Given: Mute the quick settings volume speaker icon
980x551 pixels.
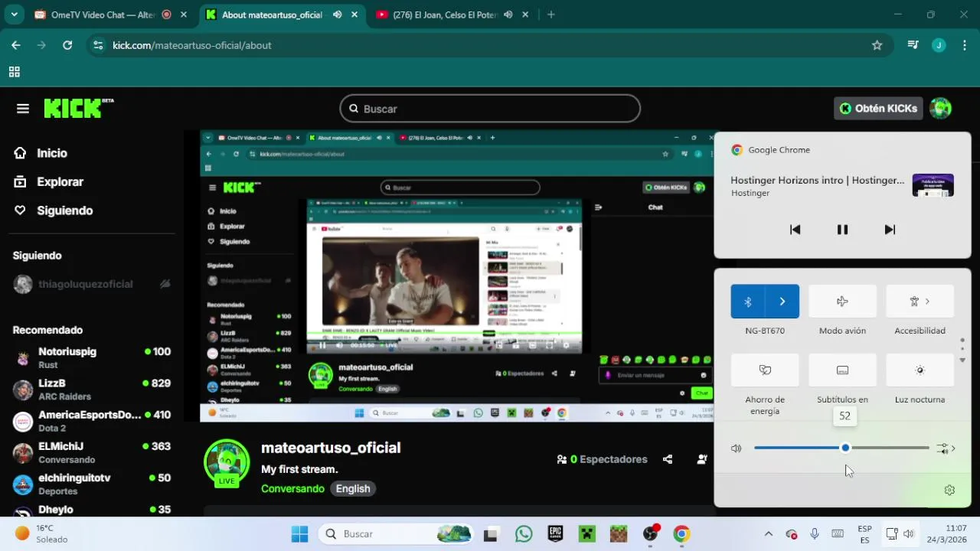Looking at the screenshot, I should [737, 448].
